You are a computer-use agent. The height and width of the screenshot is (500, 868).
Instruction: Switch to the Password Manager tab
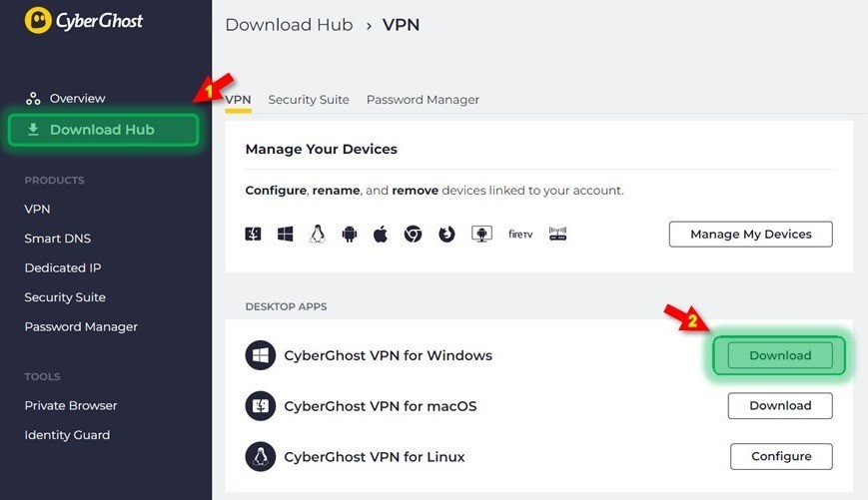click(x=423, y=100)
